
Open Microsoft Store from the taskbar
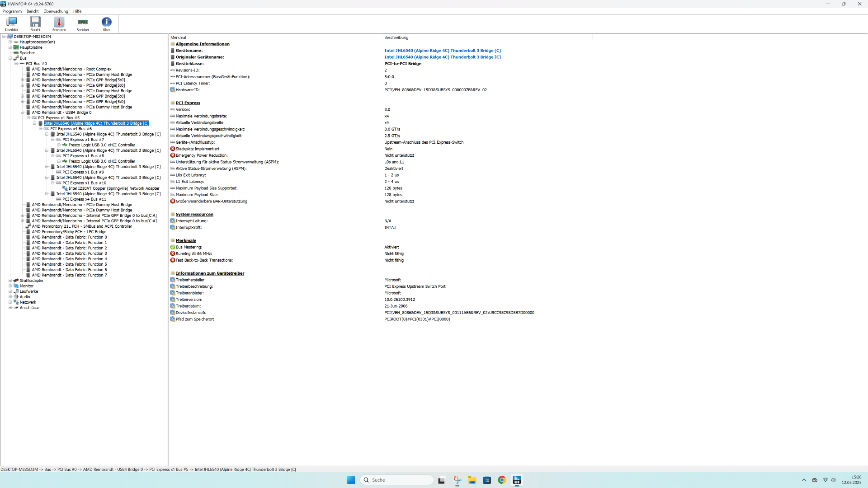point(487,480)
